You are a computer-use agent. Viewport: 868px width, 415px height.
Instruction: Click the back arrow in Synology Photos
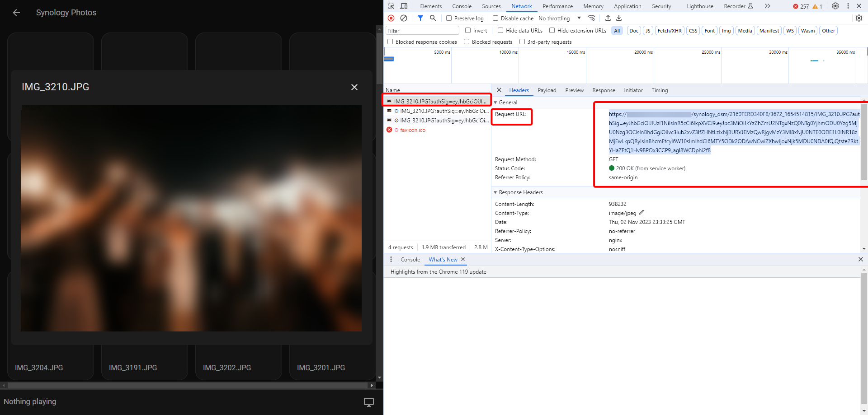[16, 13]
